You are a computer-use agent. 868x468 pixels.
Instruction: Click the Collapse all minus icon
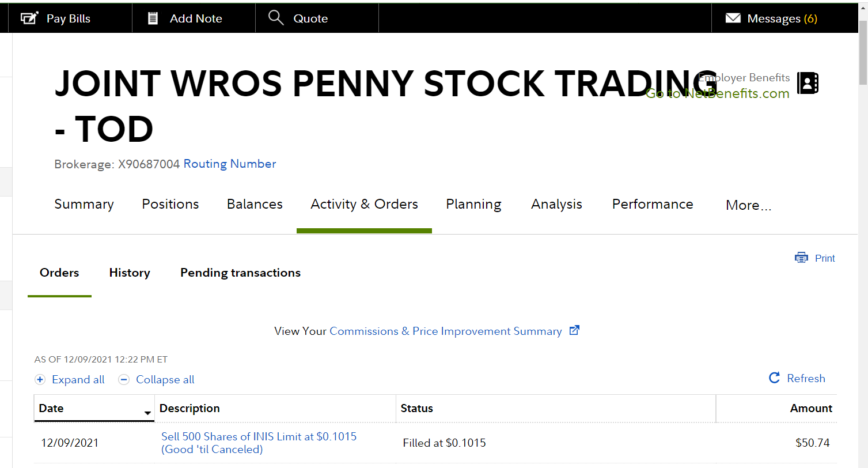coord(124,379)
